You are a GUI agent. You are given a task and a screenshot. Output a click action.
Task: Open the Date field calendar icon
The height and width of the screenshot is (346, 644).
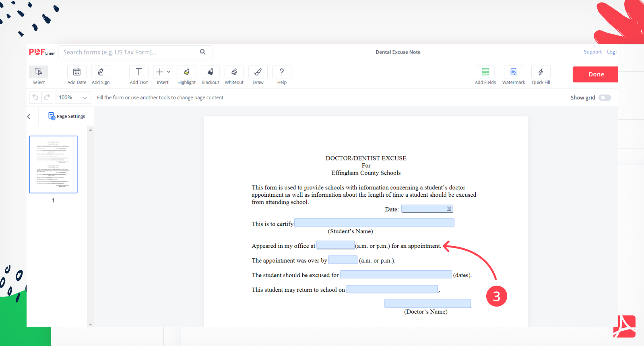point(449,209)
